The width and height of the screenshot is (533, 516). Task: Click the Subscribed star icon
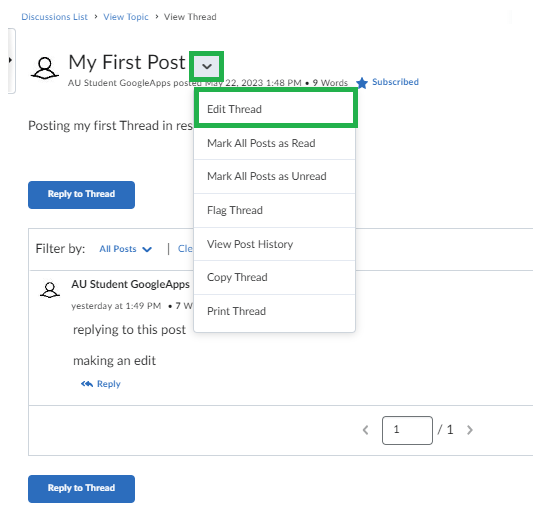point(362,83)
